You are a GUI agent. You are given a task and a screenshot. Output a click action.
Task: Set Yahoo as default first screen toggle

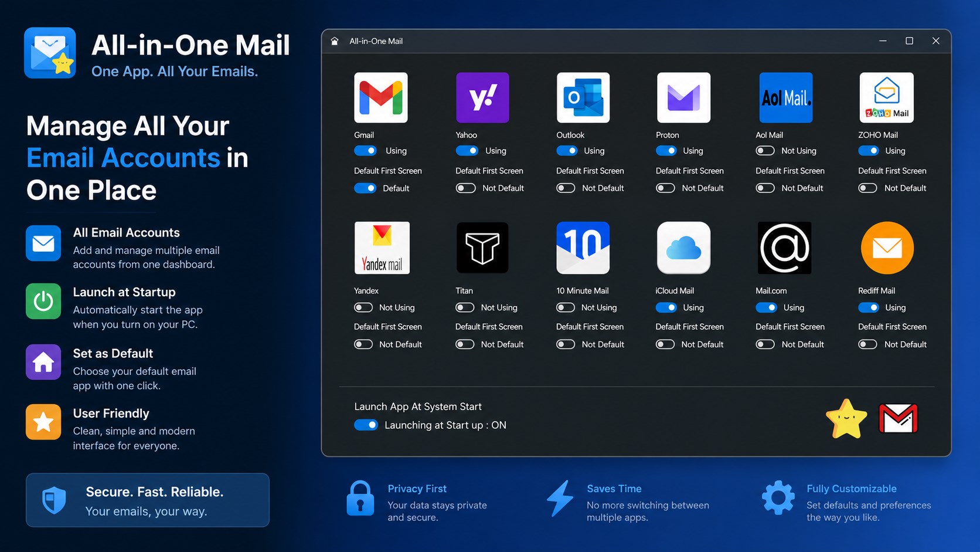465,188
